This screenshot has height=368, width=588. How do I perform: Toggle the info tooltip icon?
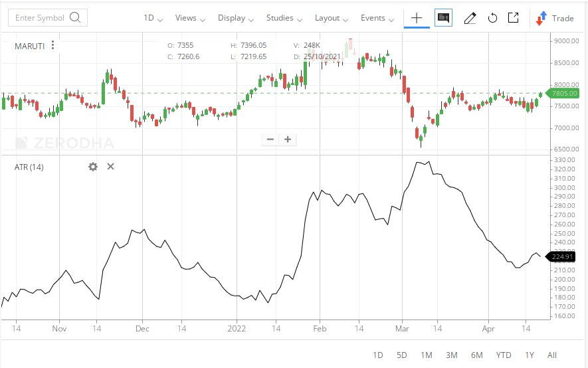click(x=443, y=18)
